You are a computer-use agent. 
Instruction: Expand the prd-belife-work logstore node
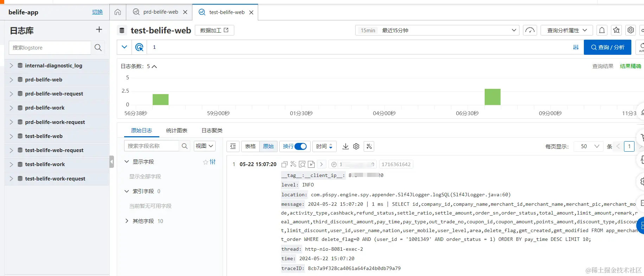point(11,108)
